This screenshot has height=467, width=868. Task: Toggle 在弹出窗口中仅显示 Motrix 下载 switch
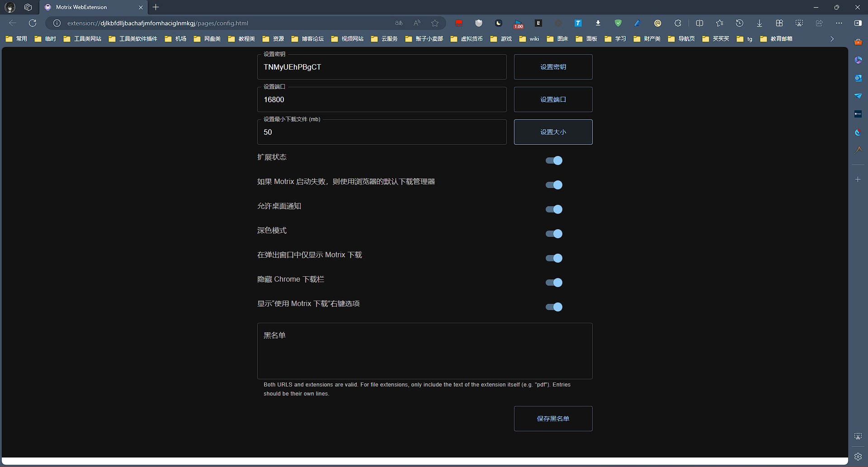click(x=554, y=258)
